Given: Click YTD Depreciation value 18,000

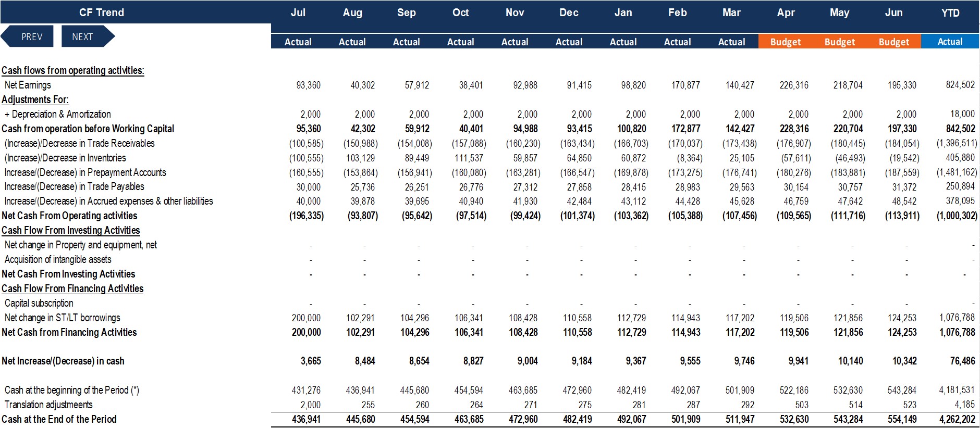Looking at the screenshot, I should (x=962, y=114).
